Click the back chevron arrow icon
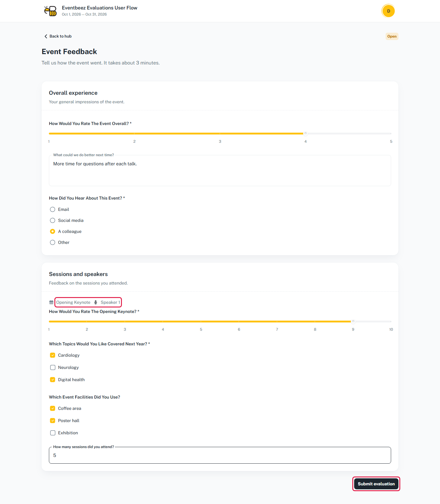 tap(46, 36)
